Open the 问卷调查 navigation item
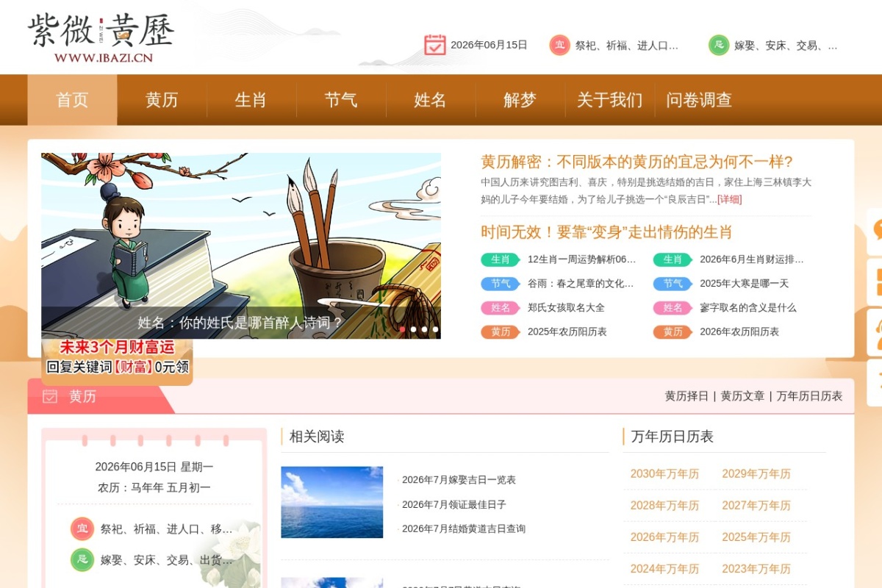Screen dimensions: 882x588 (x=699, y=100)
